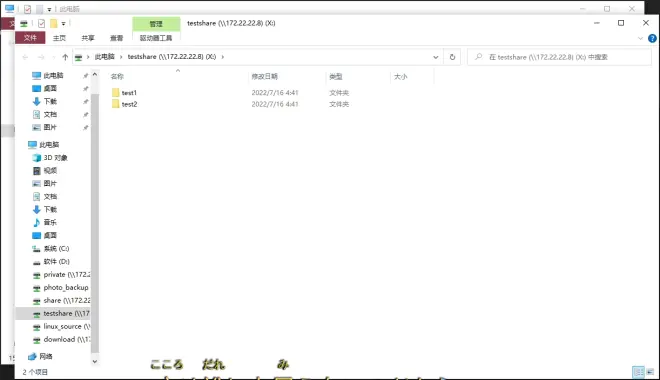The width and height of the screenshot is (660, 380).
Task: Switch to the 主页 ribbon tab
Action: pyautogui.click(x=59, y=38)
